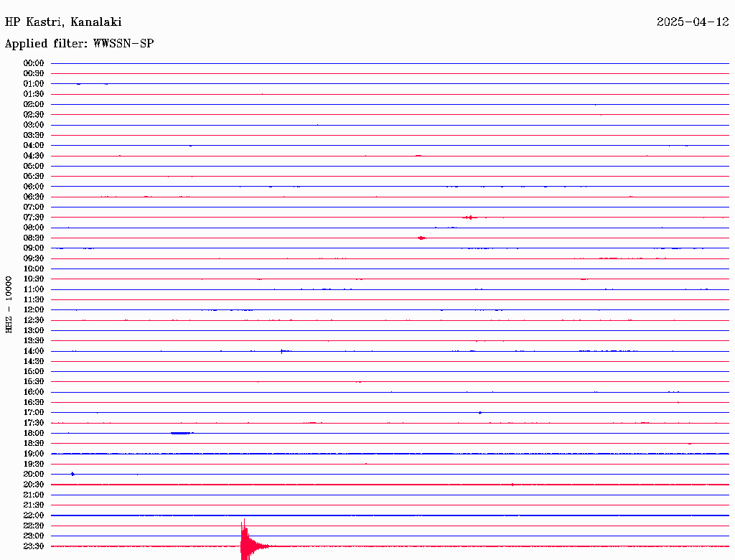Click the 20:00 time label
735x560 pixels.
(34, 474)
